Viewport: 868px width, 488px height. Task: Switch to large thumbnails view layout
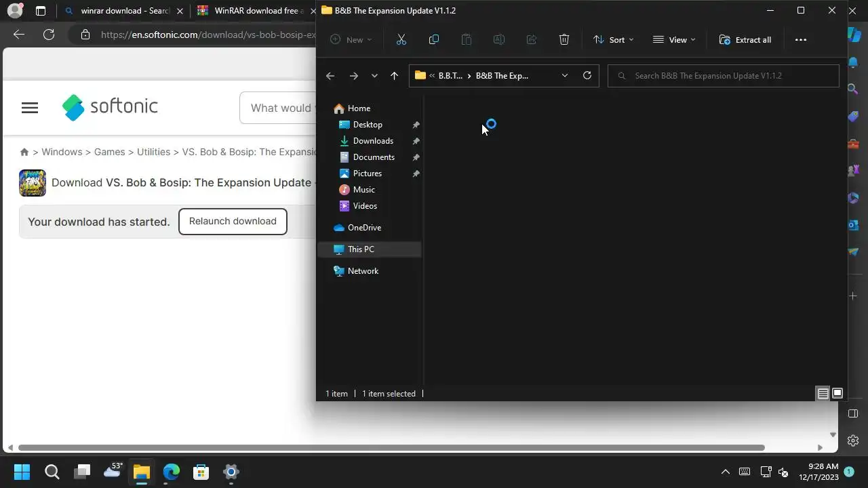pos(837,394)
